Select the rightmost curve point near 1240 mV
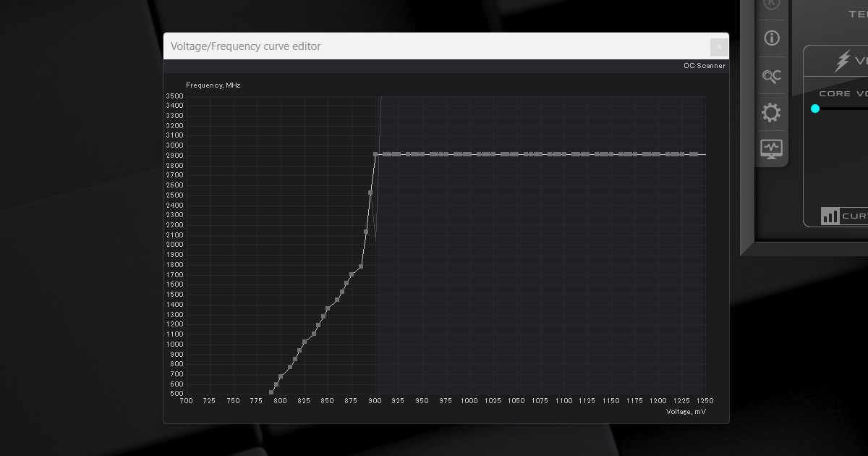The width and height of the screenshot is (868, 456). (694, 154)
